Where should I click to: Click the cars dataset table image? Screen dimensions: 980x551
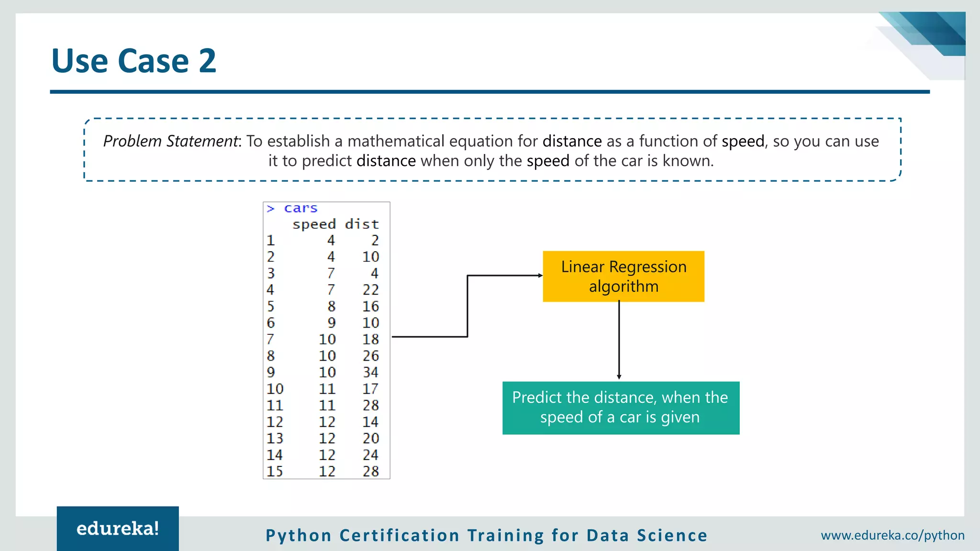[326, 341]
